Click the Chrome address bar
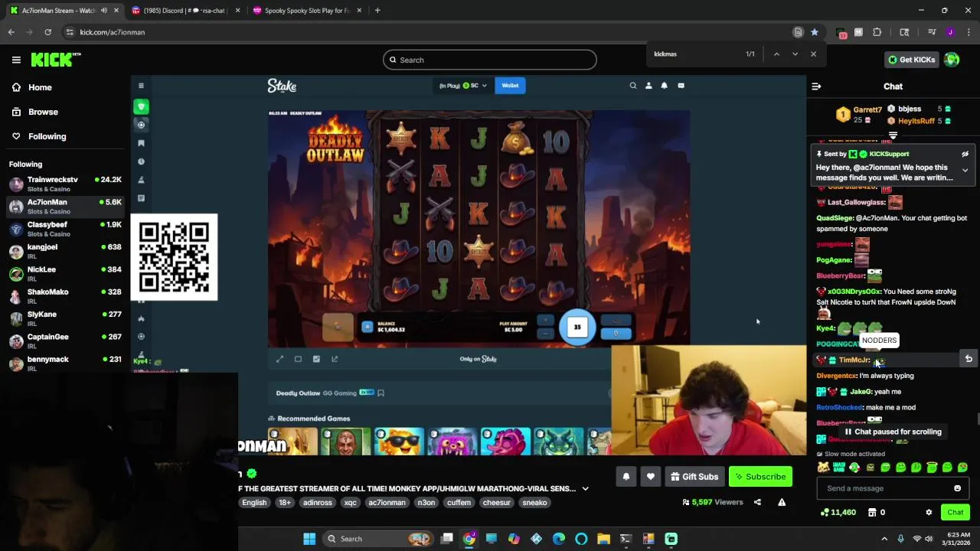The height and width of the screenshot is (551, 980). click(429, 32)
